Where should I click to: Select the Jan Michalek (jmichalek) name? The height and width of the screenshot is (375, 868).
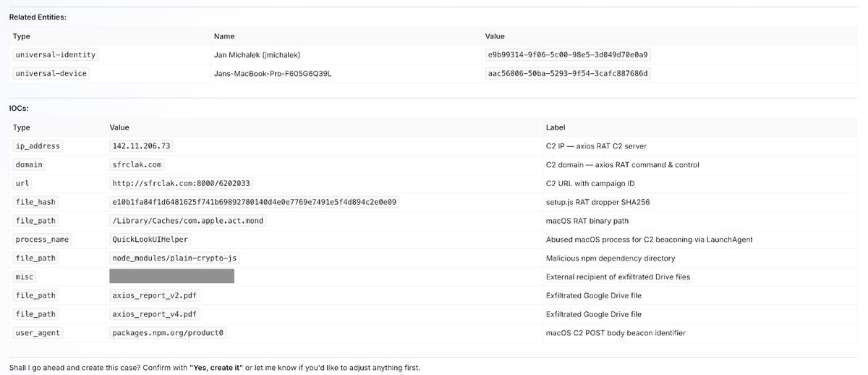[258, 55]
